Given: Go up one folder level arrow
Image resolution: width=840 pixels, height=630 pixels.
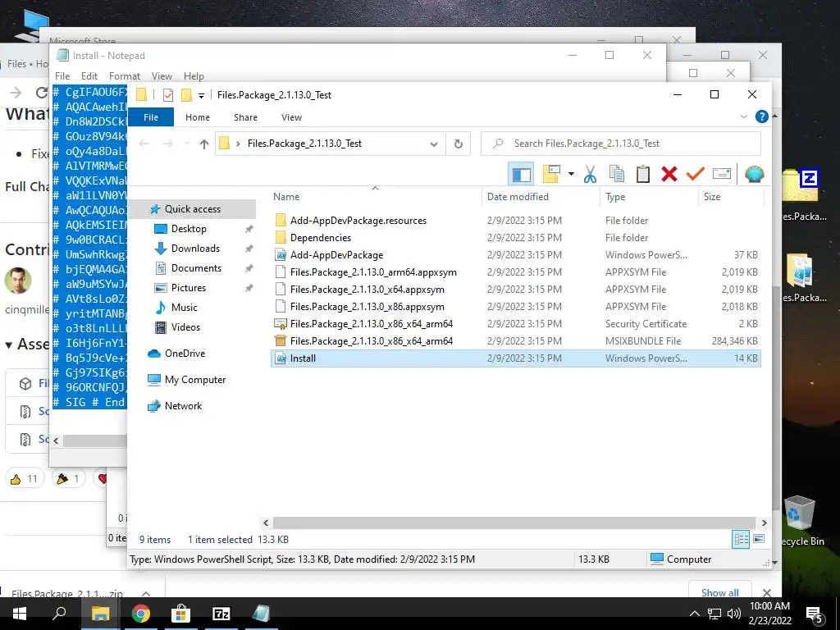Looking at the screenshot, I should 203,144.
